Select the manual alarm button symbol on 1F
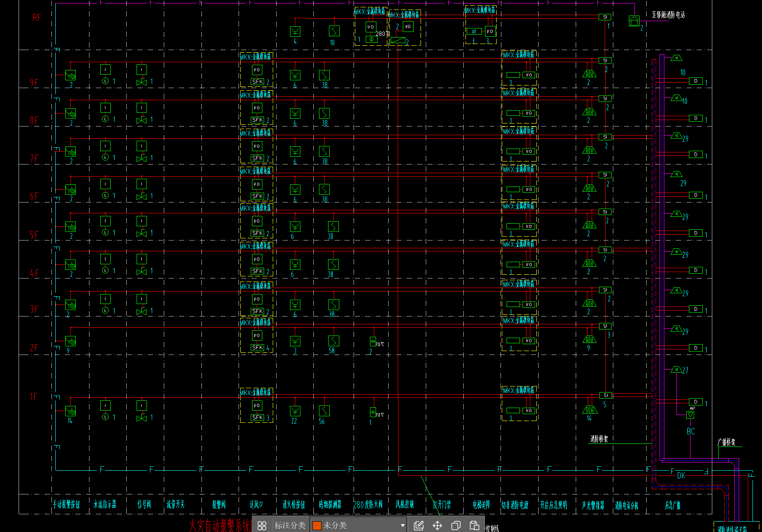 (x=70, y=411)
